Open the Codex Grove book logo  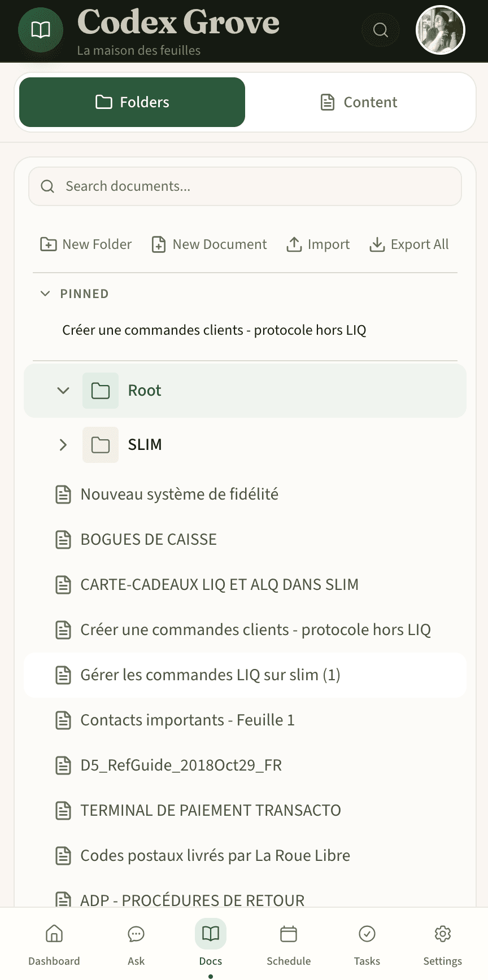[x=40, y=30]
